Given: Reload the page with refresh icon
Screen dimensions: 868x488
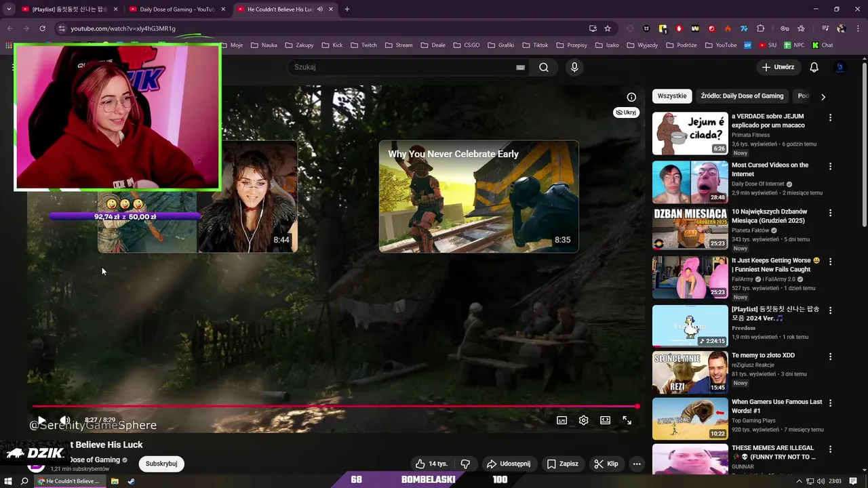Looking at the screenshot, I should point(42,28).
